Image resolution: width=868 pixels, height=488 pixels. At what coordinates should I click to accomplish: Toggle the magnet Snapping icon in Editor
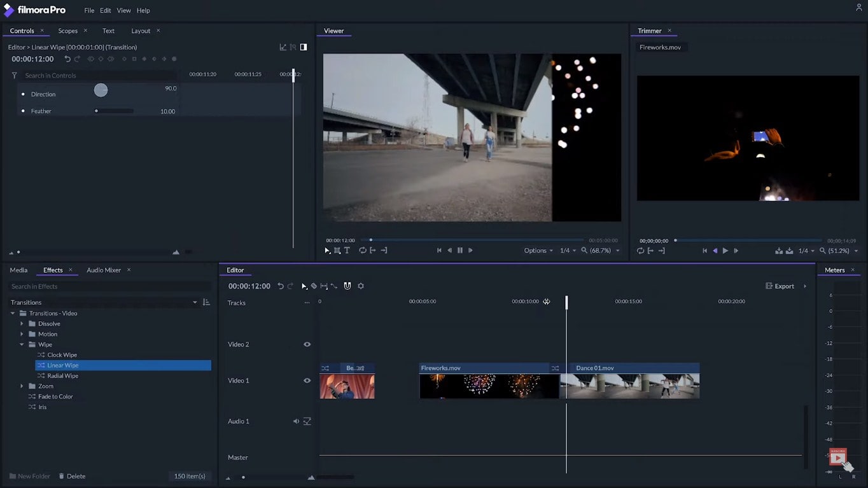tap(347, 286)
